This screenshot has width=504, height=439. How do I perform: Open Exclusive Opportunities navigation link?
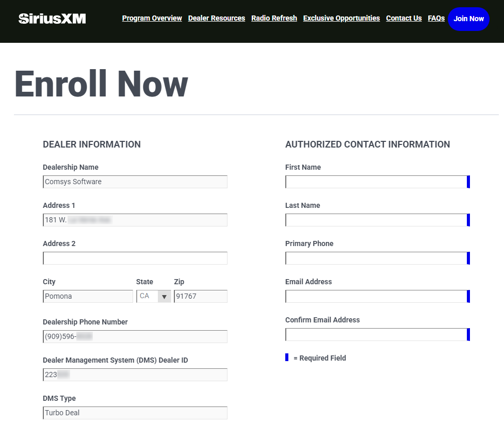pos(342,19)
